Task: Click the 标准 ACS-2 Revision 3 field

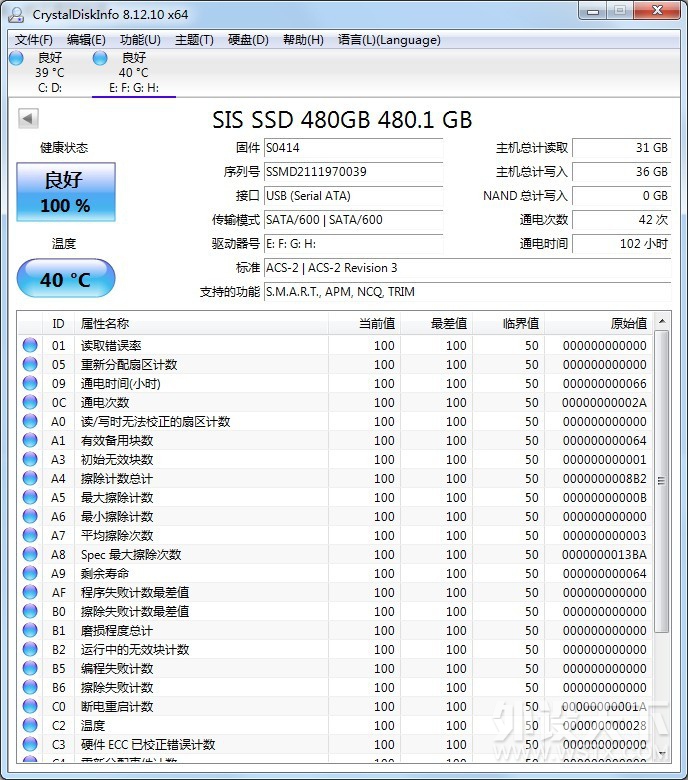Action: click(467, 268)
